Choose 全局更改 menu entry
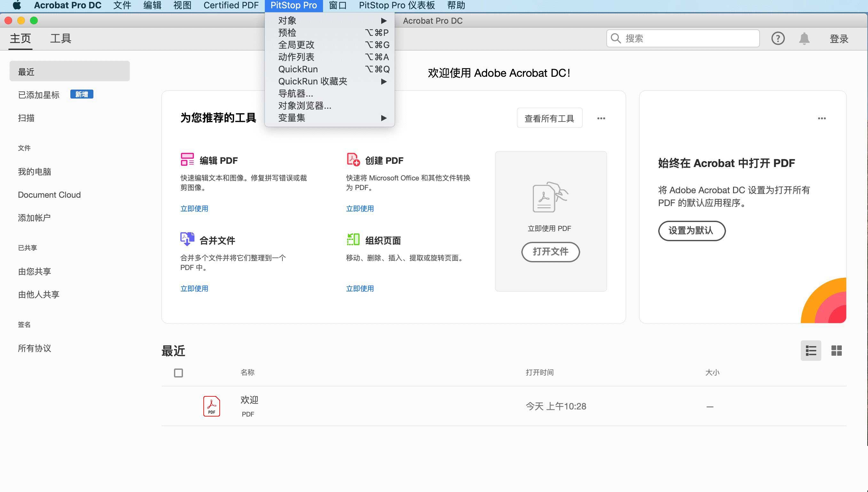This screenshot has height=492, width=868. [x=330, y=45]
